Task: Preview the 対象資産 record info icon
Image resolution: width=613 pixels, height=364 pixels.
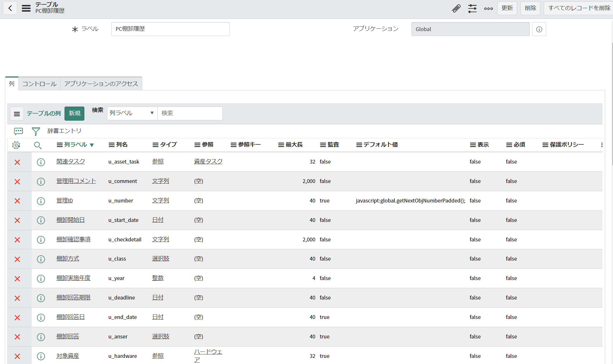Action: point(41,356)
